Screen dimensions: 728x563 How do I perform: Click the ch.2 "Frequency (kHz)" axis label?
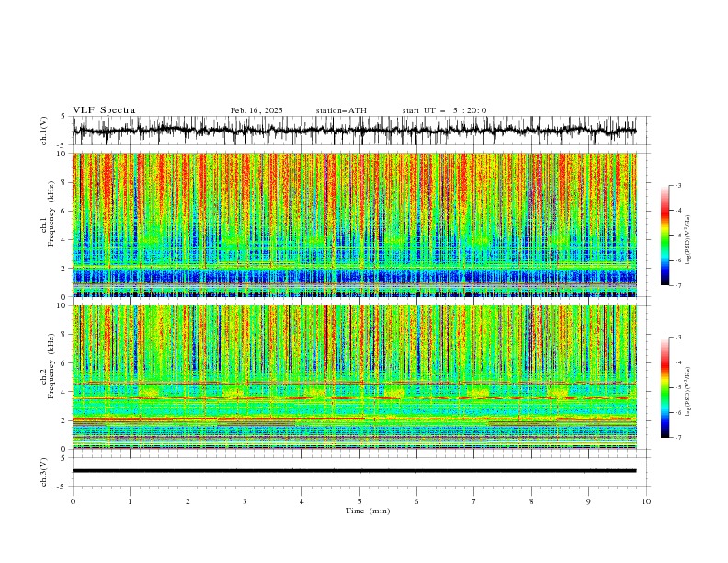tap(51, 366)
